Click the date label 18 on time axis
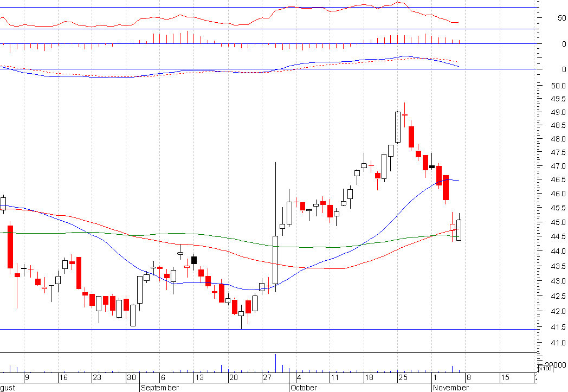Viewport: 568px width, 392px height. (x=369, y=377)
